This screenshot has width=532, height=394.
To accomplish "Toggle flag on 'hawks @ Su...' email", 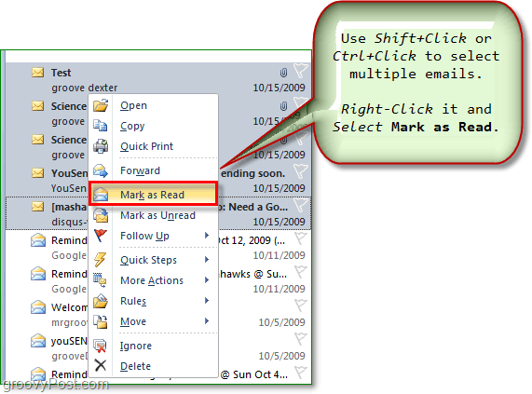I will point(301,272).
